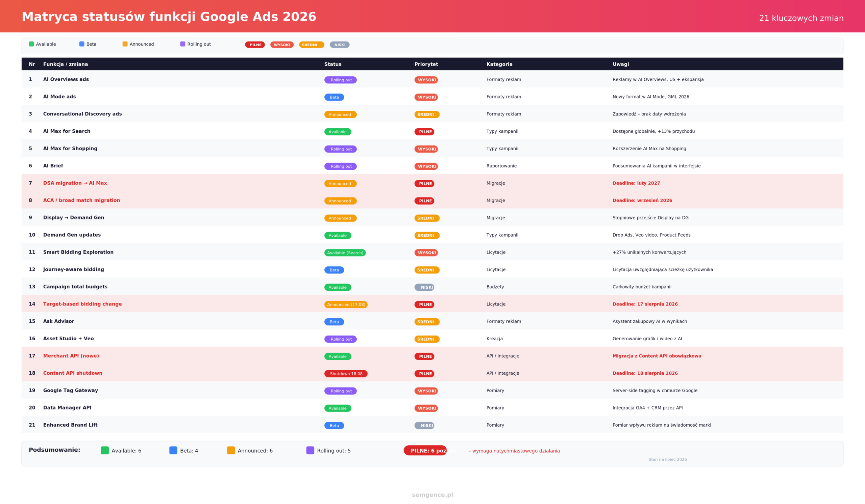Click the purple Rolling out legend swatch
The height and width of the screenshot is (504, 865).
coord(182,44)
